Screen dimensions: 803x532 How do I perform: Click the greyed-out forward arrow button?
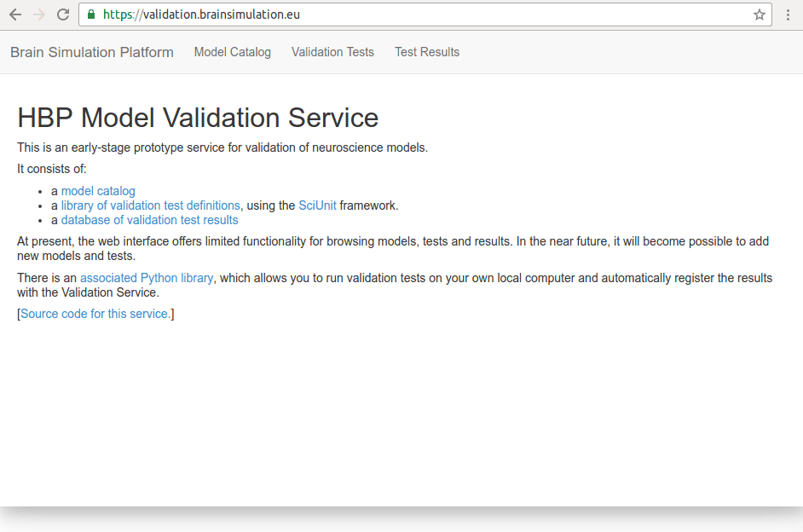[x=39, y=14]
